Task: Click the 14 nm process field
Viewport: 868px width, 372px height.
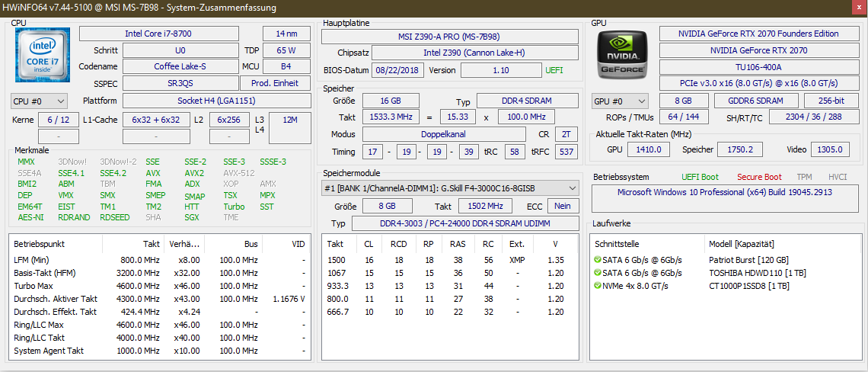Action: pos(287,34)
